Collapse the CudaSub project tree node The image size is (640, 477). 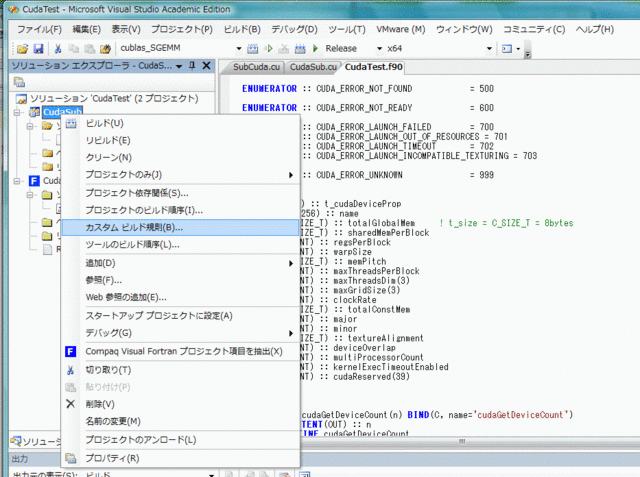pos(17,112)
